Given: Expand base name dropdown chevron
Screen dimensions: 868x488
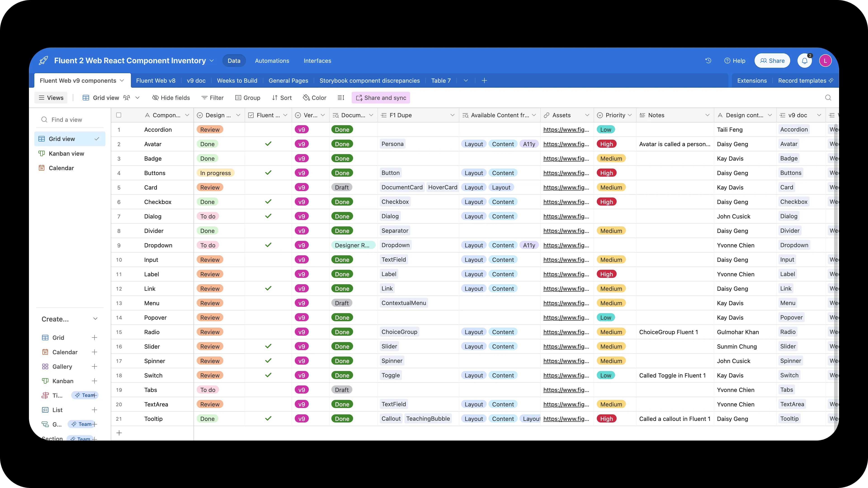Looking at the screenshot, I should (x=212, y=61).
